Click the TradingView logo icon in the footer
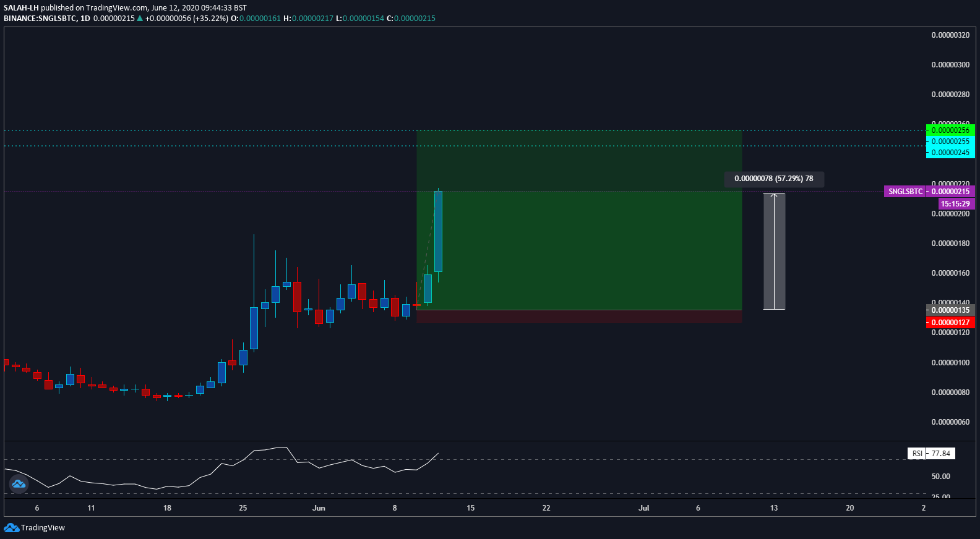The height and width of the screenshot is (539, 980). tap(11, 527)
